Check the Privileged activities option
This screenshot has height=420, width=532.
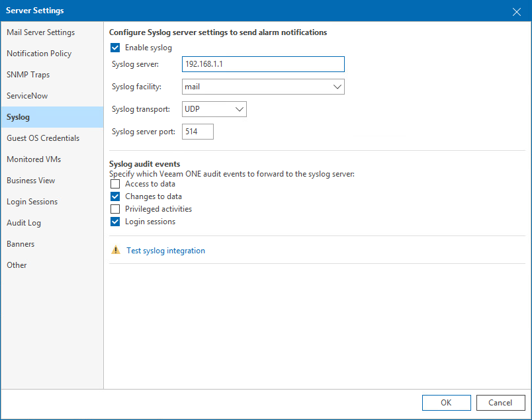coord(115,208)
